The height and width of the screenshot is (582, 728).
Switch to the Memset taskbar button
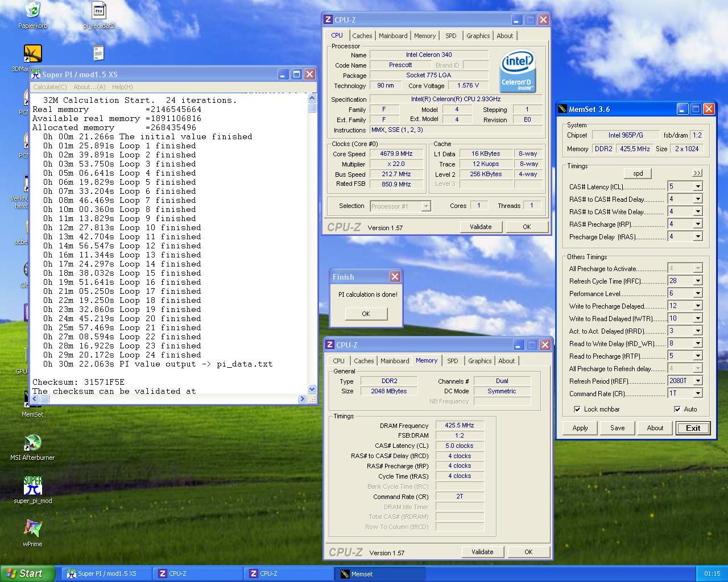pos(380,573)
